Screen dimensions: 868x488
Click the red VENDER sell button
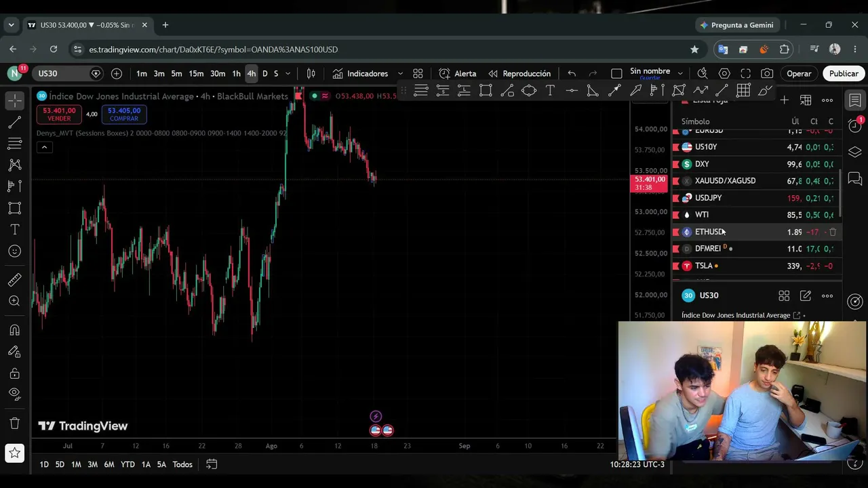59,115
